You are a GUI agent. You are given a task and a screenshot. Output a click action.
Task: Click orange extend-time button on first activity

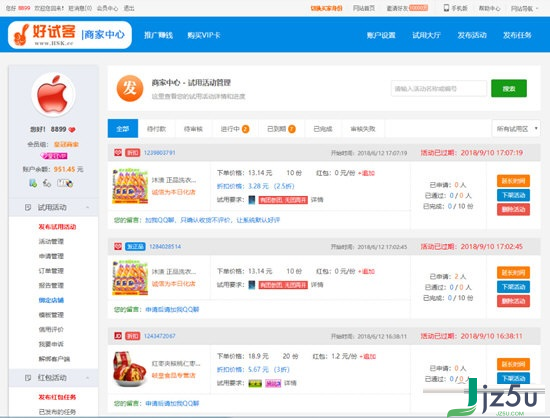coord(513,181)
